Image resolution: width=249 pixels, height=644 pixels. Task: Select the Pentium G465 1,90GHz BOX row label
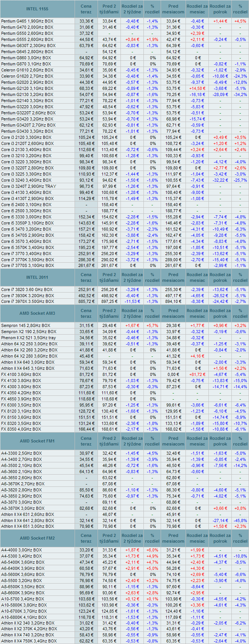pos(27,21)
